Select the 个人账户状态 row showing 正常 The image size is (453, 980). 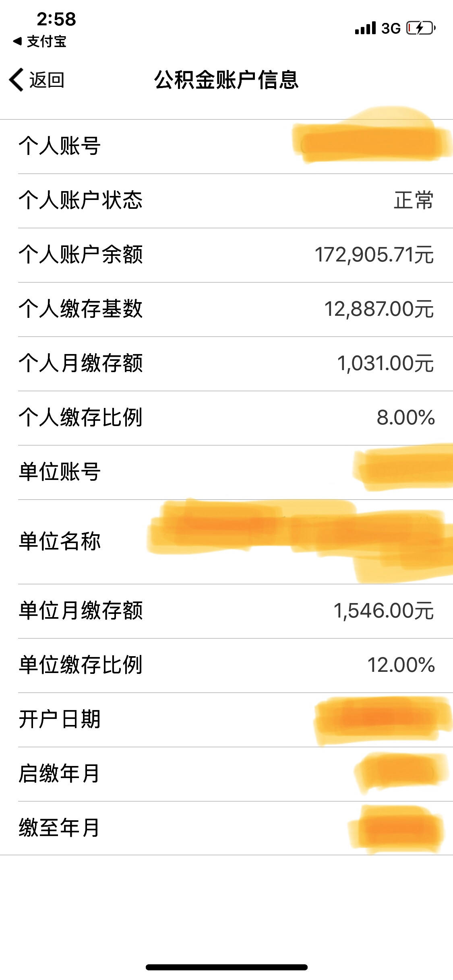pos(226,201)
